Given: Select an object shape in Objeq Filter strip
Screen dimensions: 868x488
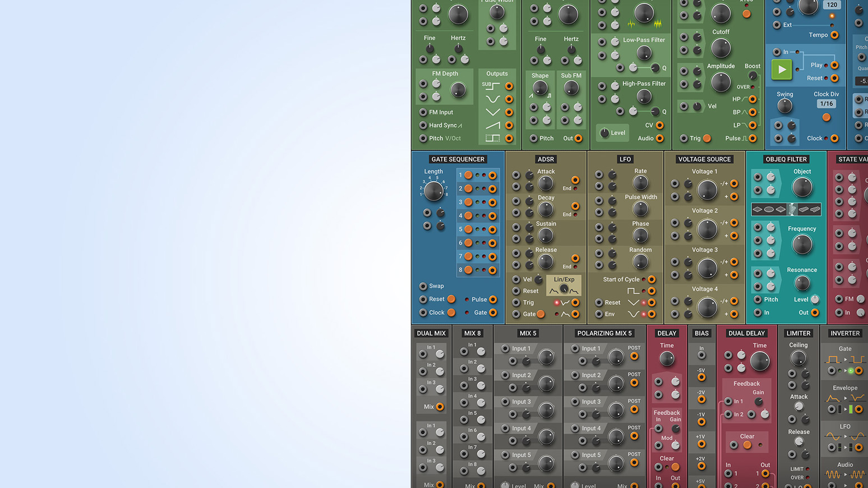Looking at the screenshot, I should click(x=786, y=209).
